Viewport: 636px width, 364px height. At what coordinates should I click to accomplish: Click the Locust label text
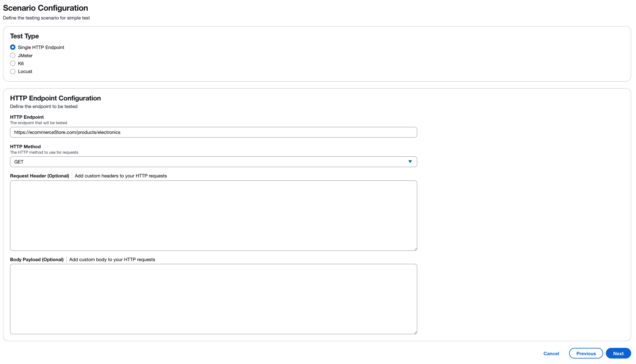(x=25, y=72)
